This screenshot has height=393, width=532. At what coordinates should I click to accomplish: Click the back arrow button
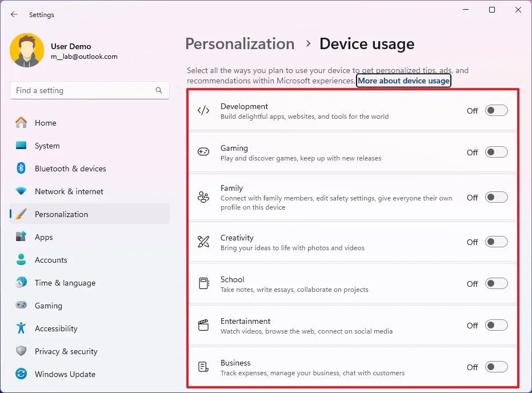click(x=14, y=14)
